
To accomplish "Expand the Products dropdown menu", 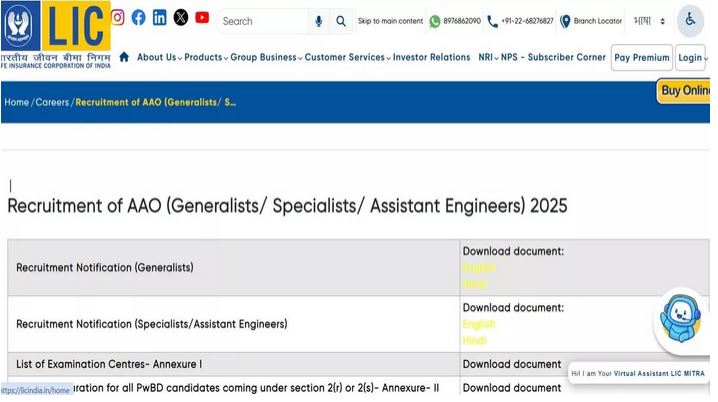I will tap(206, 57).
